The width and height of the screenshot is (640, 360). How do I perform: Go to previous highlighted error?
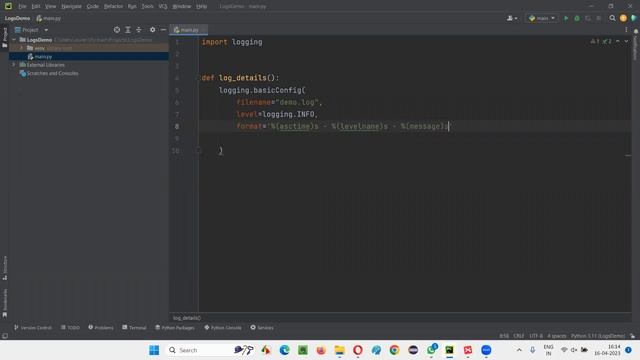pos(618,41)
